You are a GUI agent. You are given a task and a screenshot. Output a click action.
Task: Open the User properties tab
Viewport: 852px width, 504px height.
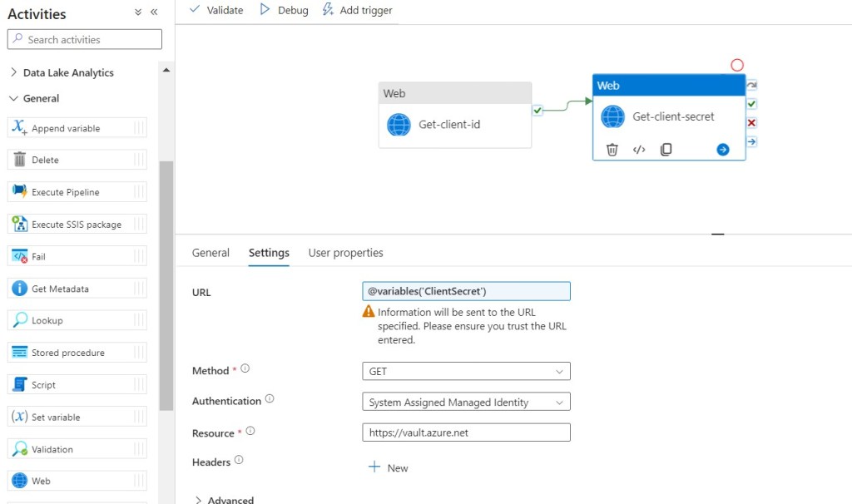[x=345, y=253]
